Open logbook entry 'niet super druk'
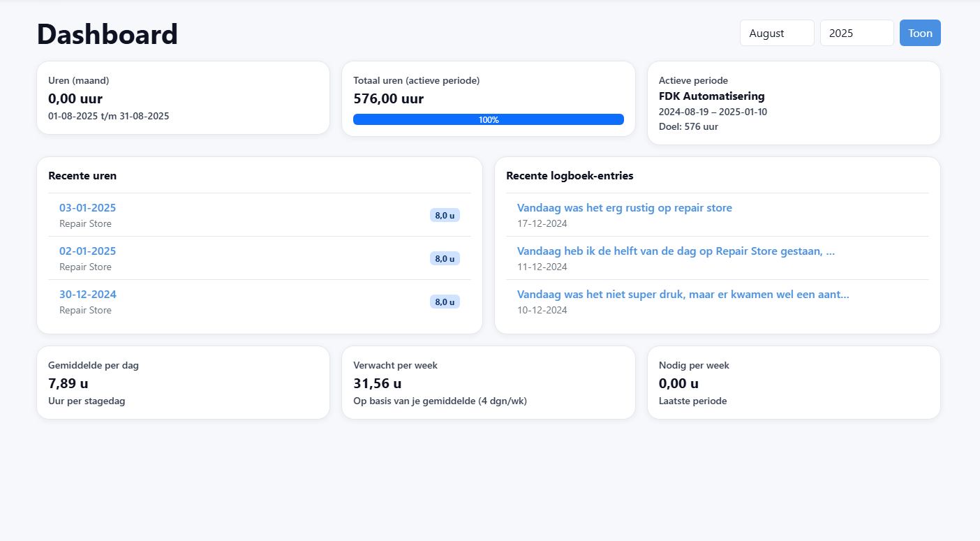980x541 pixels. (683, 294)
